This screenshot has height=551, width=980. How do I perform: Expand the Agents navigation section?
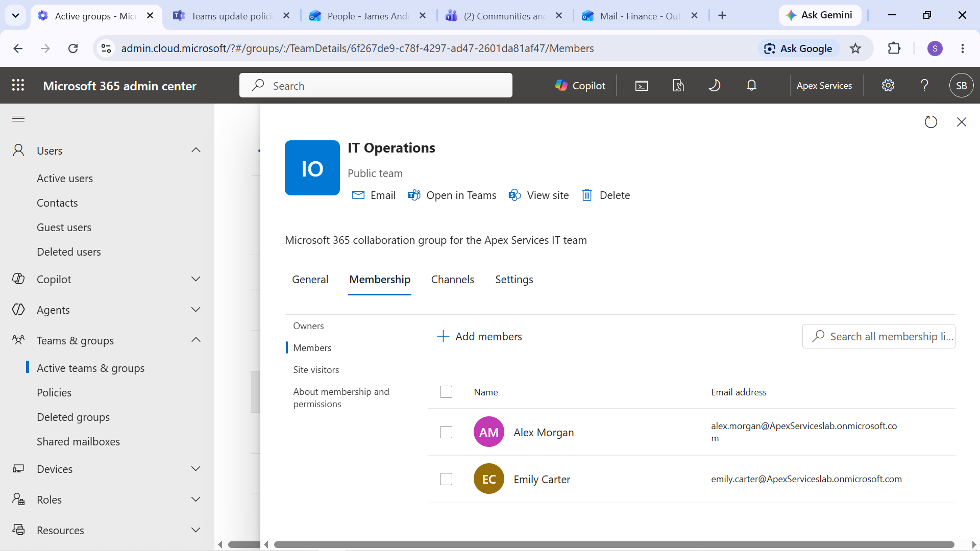[x=196, y=310]
